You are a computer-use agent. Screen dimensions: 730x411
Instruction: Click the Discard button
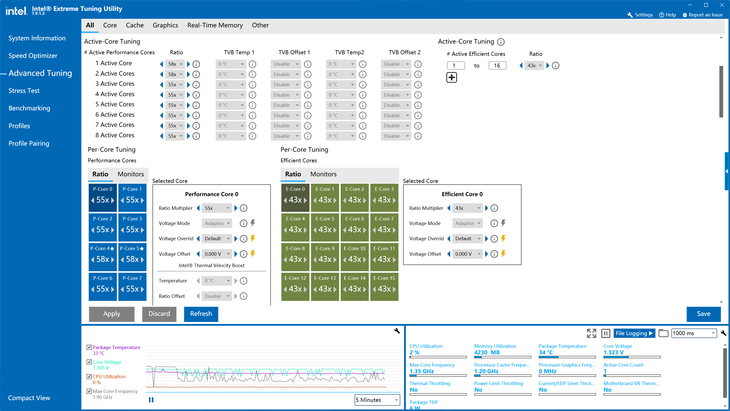click(159, 314)
